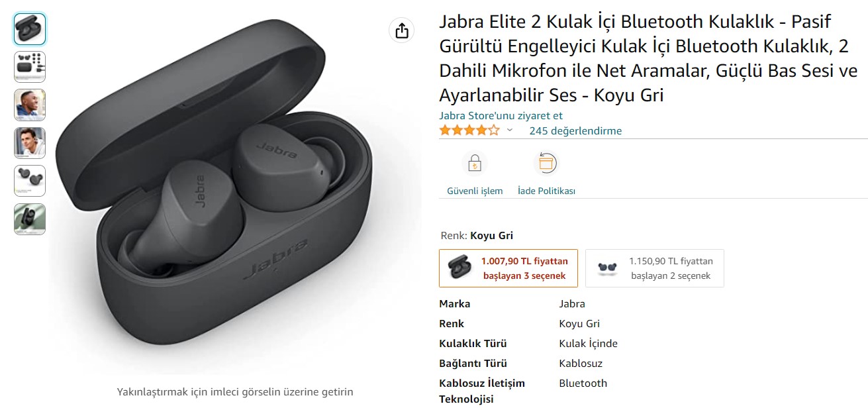The height and width of the screenshot is (410, 868).
Task: Choose the Koyu Gri 1.007,90 TL color option
Action: (508, 268)
